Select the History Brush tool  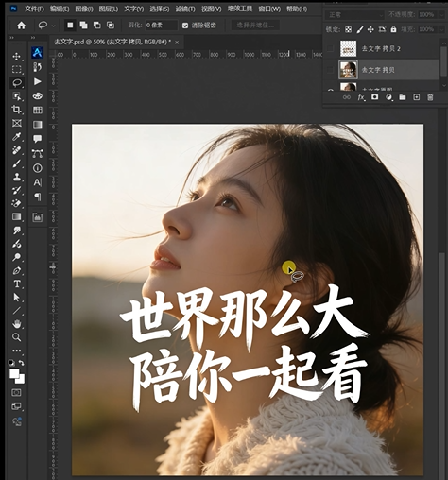16,190
